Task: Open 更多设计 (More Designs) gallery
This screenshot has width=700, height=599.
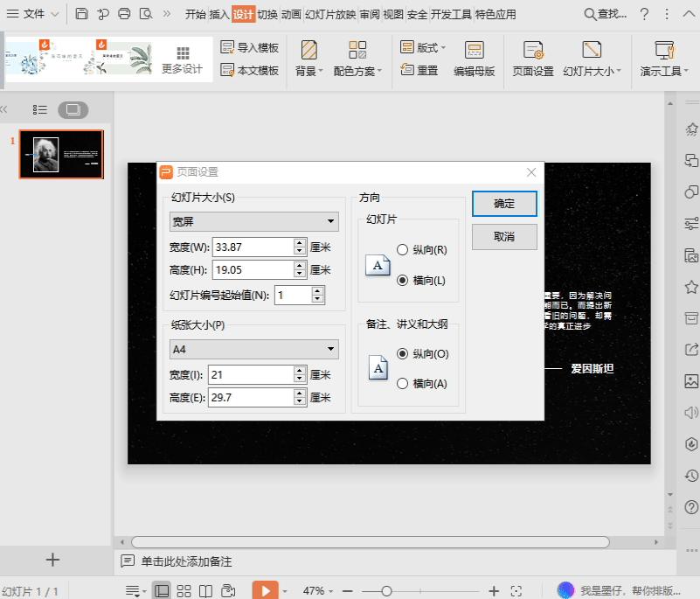Action: 184,58
